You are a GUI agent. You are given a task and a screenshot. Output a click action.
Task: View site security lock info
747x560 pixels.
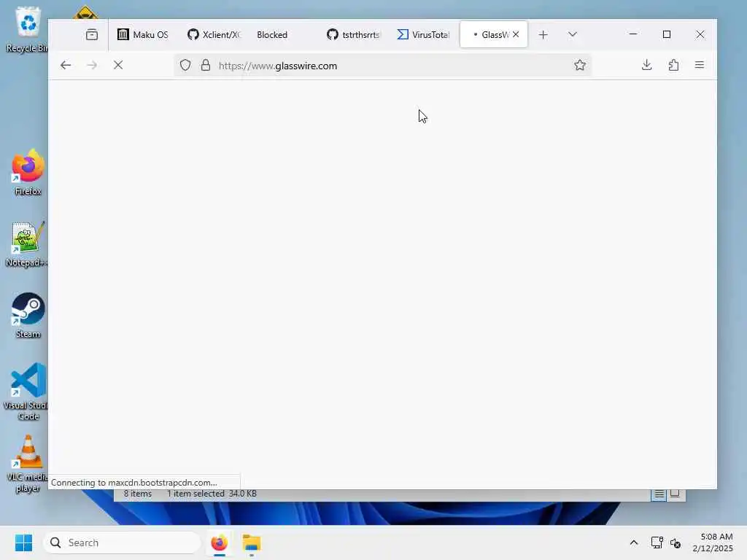(205, 65)
